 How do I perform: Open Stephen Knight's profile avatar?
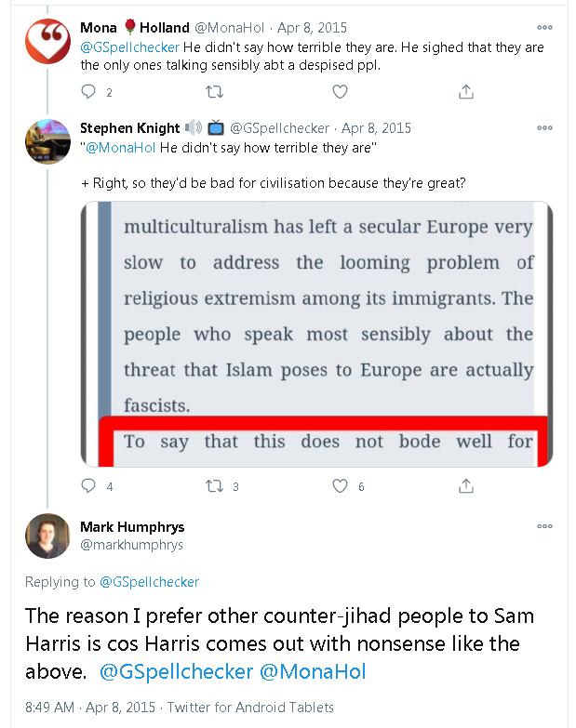coord(47,141)
